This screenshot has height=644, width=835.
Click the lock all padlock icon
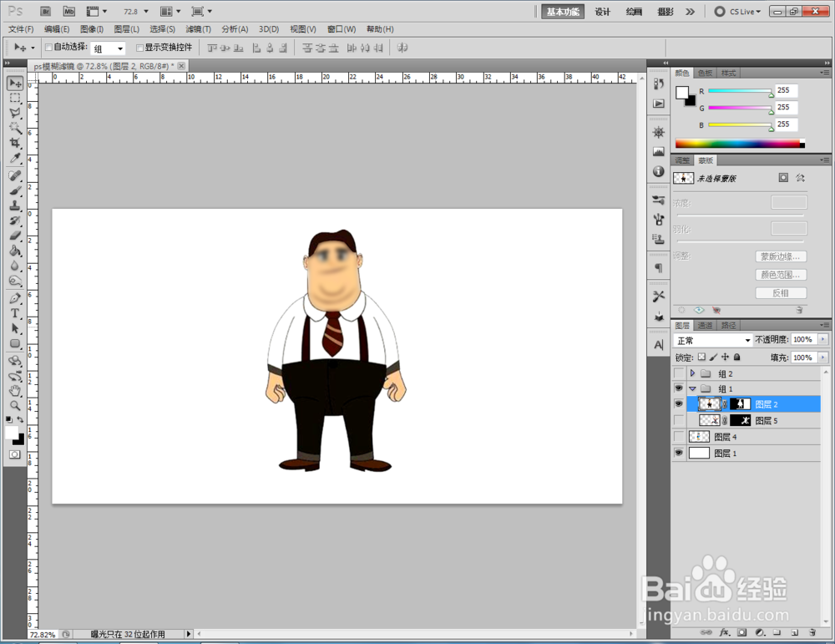pyautogui.click(x=737, y=357)
